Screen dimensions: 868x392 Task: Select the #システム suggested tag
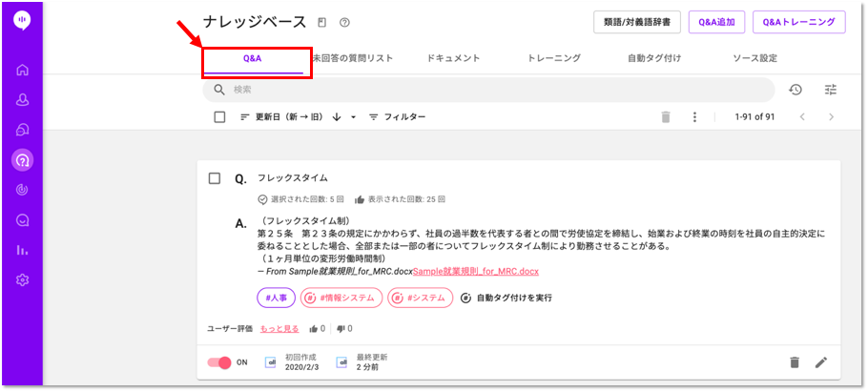click(420, 298)
